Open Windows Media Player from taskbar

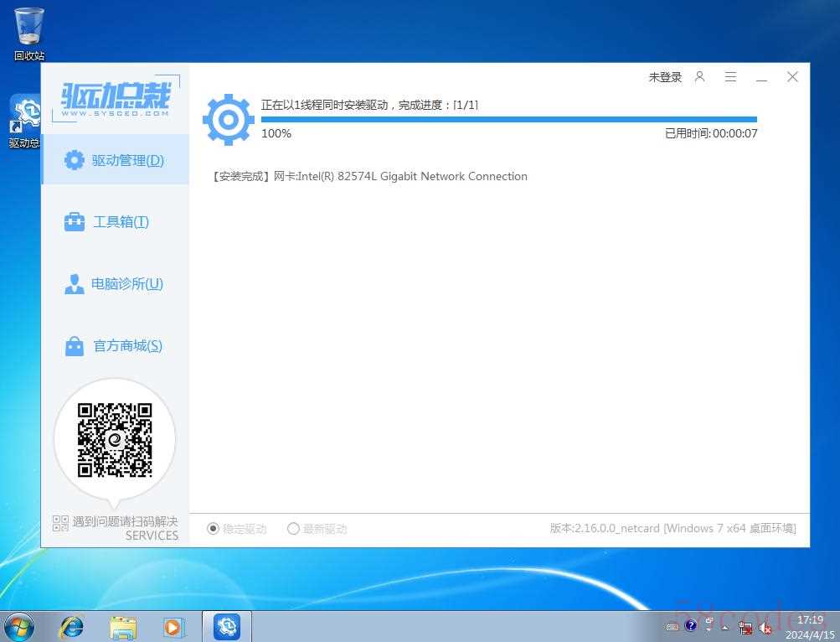(173, 626)
